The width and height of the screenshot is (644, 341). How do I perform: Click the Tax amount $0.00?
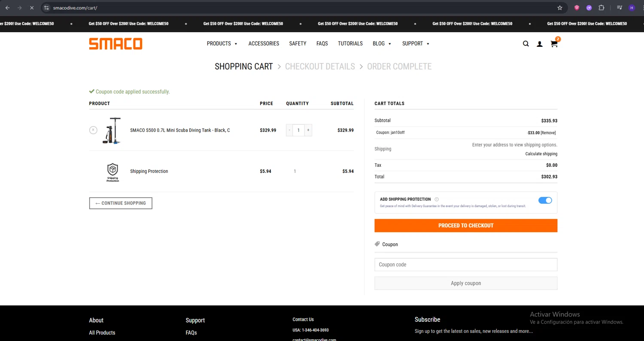tap(552, 166)
